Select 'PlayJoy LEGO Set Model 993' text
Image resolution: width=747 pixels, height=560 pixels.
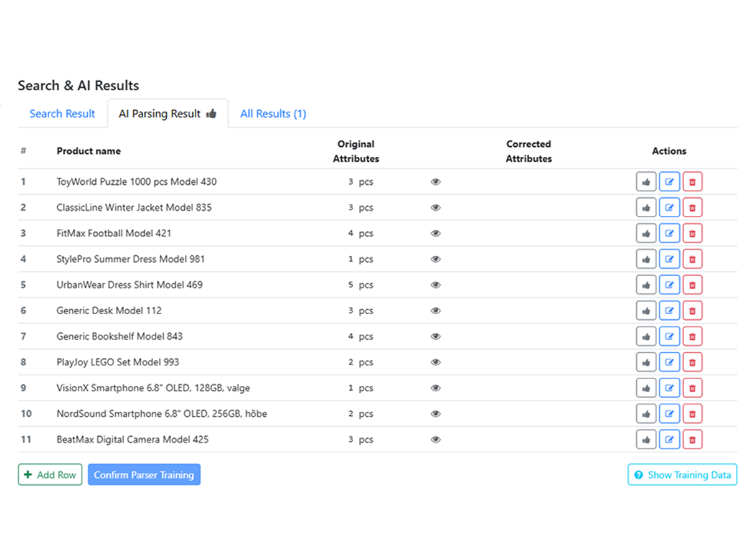118,362
